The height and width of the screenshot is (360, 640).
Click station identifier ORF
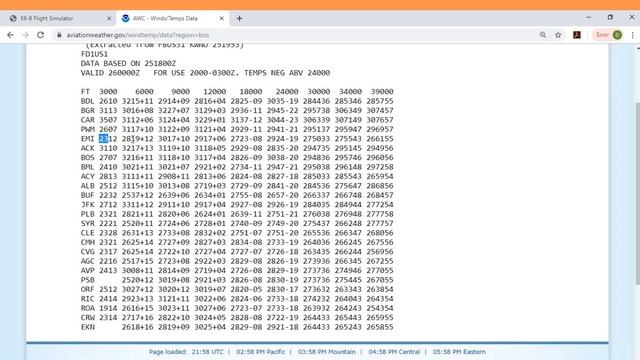pyautogui.click(x=87, y=289)
